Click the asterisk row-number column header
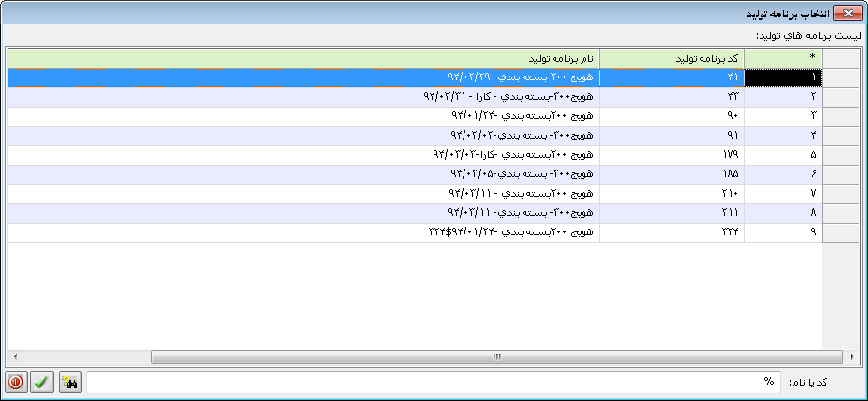This screenshot has width=868, height=401. [x=783, y=58]
